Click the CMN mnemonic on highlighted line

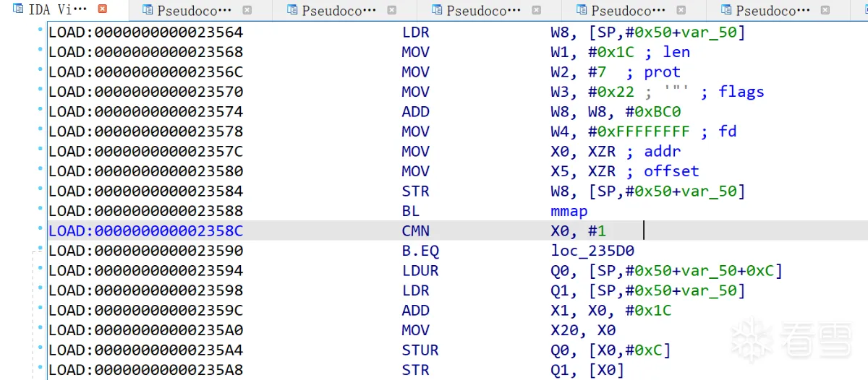click(416, 230)
